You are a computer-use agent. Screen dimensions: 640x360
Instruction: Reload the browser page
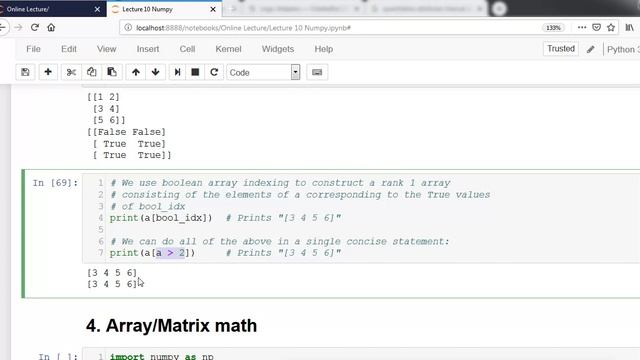[x=35, y=27]
